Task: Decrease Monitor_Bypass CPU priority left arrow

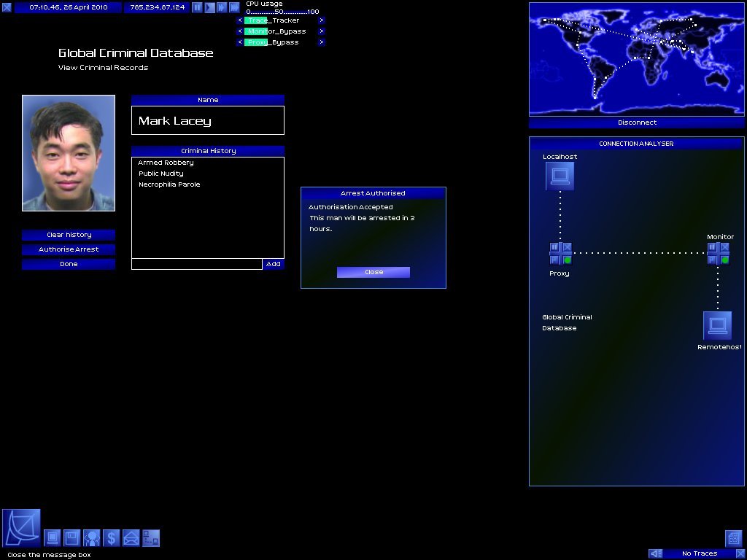Action: [240, 31]
